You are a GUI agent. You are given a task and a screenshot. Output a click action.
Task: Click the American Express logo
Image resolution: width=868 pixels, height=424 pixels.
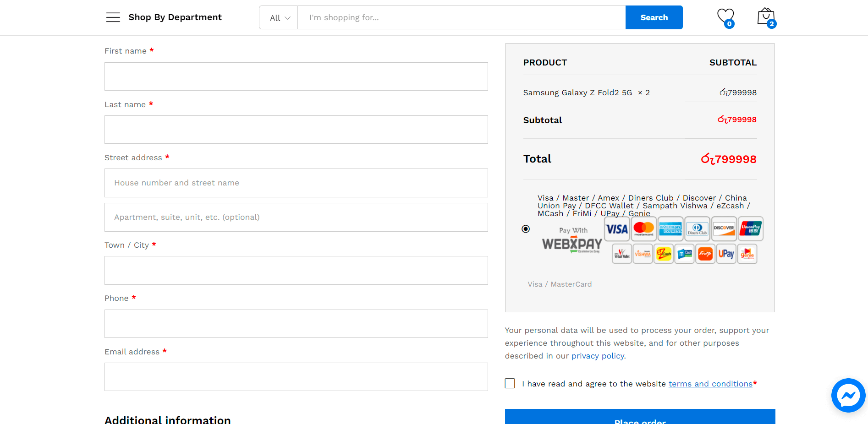670,229
